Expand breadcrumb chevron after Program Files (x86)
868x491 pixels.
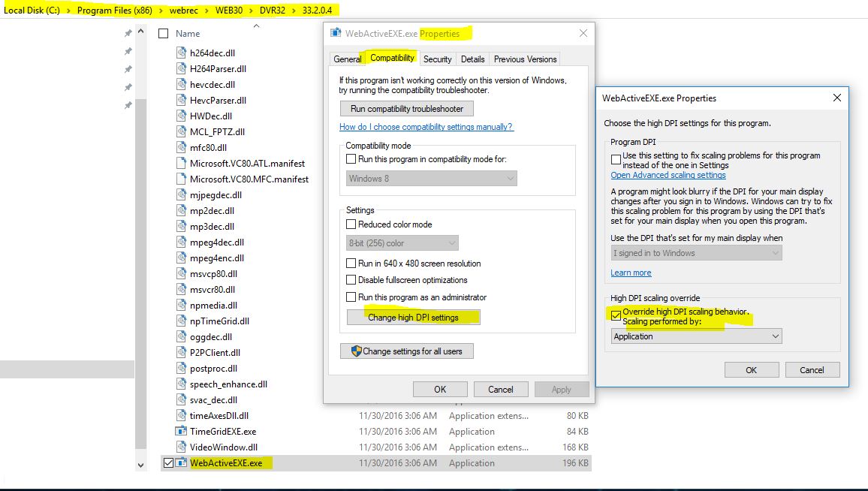point(161,11)
